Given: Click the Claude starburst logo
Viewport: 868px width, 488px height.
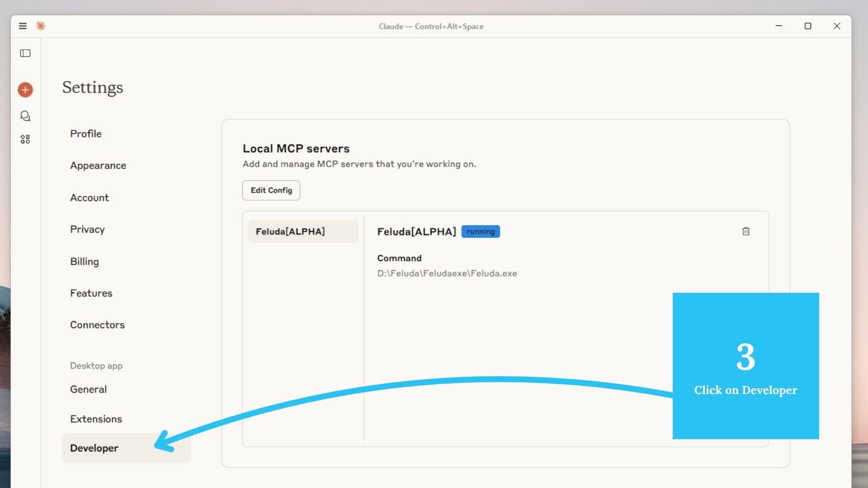Looking at the screenshot, I should (x=41, y=26).
